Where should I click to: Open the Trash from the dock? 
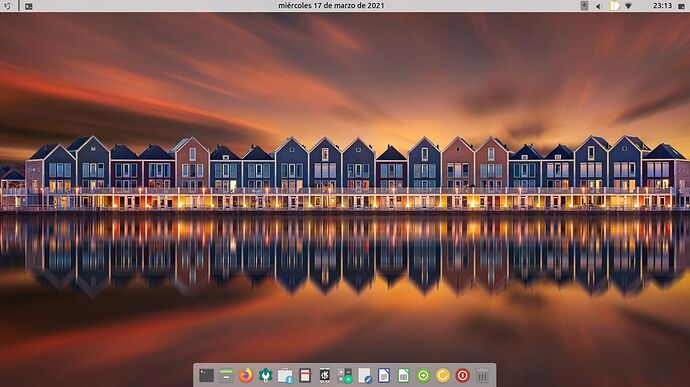tap(482, 376)
